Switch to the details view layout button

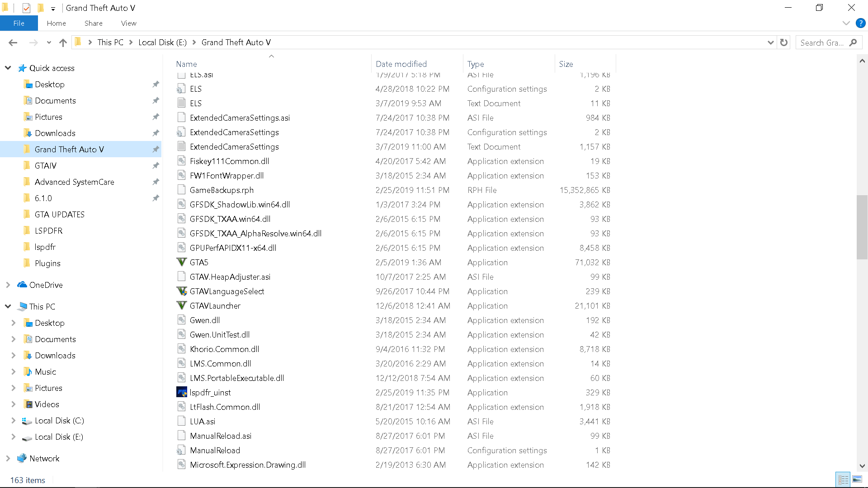(843, 479)
